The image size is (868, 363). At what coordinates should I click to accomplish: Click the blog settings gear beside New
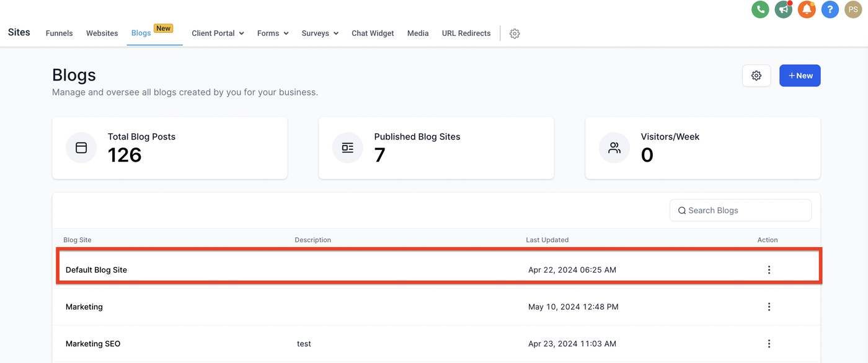756,76
